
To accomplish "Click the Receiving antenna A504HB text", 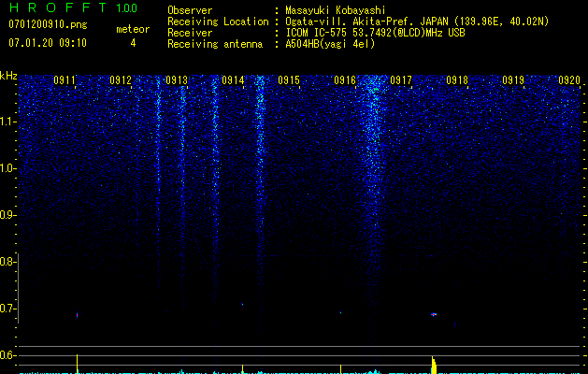I will (330, 44).
